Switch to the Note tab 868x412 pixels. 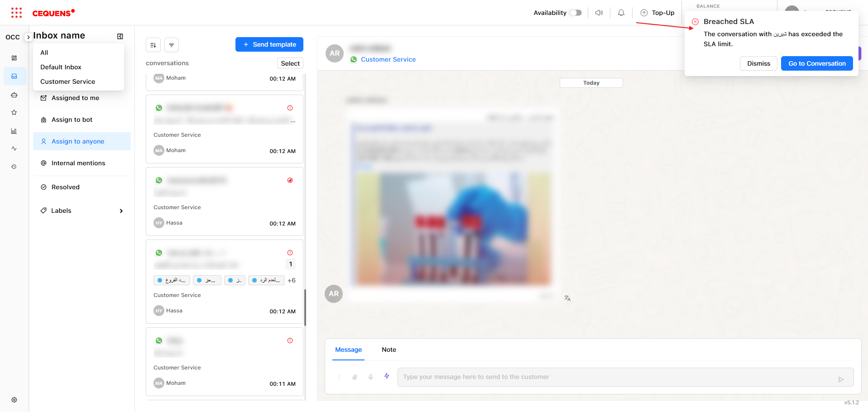point(389,350)
